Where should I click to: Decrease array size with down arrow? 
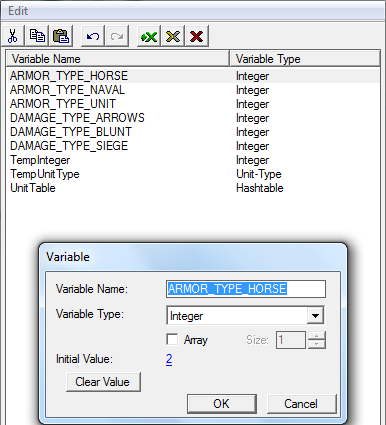[x=316, y=344]
